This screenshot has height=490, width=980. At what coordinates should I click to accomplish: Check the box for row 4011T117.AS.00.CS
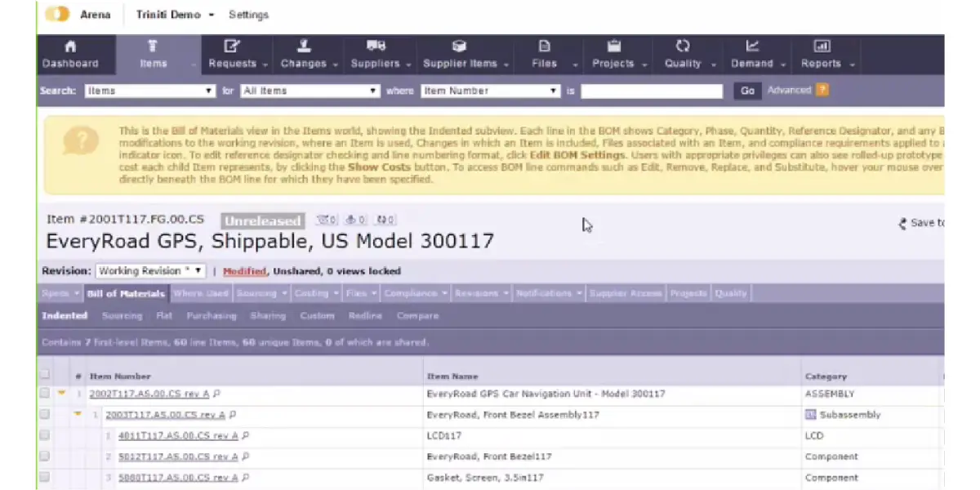[x=45, y=436]
